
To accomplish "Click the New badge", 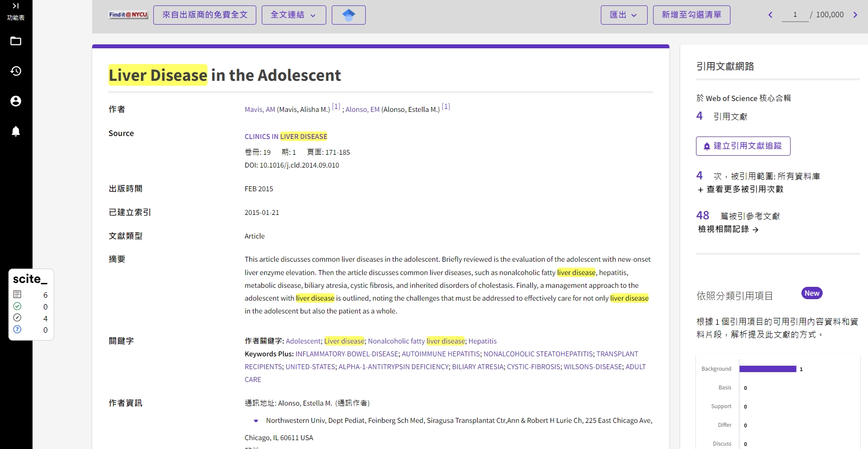I will coord(812,293).
